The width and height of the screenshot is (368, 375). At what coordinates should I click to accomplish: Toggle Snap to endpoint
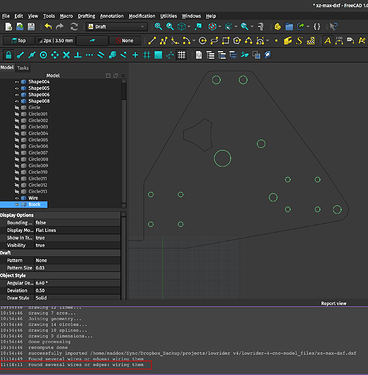20,55
